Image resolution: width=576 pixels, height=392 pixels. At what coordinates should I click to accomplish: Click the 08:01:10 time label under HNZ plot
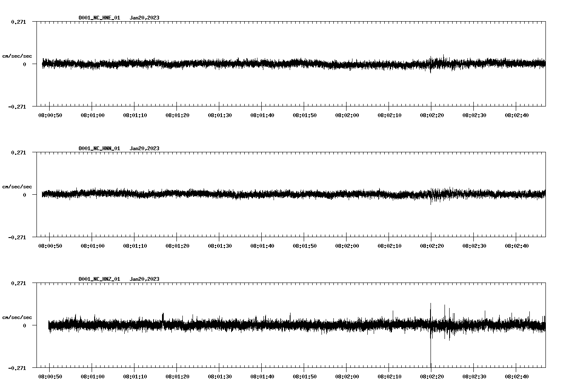pyautogui.click(x=135, y=376)
